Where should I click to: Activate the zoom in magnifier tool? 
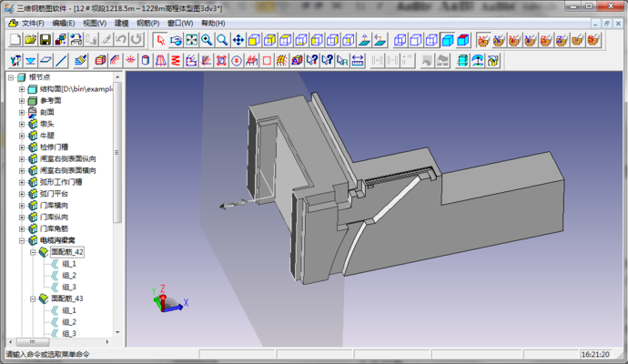click(x=207, y=40)
